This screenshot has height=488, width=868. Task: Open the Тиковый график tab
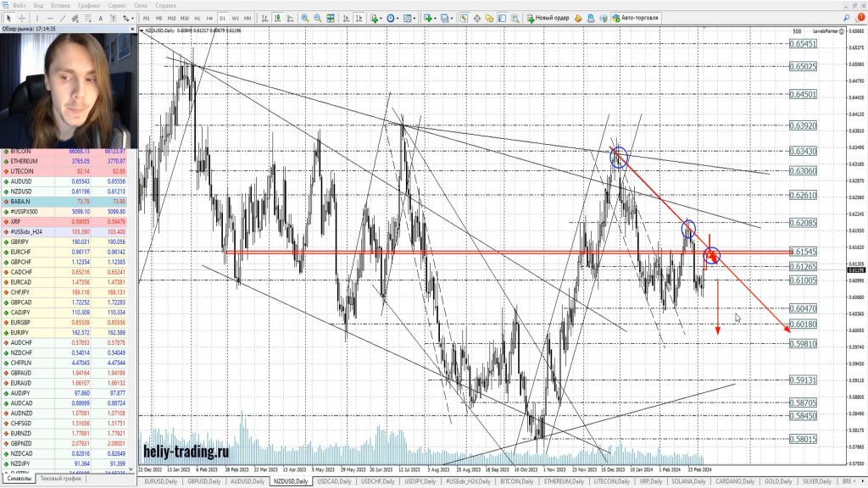pyautogui.click(x=60, y=479)
